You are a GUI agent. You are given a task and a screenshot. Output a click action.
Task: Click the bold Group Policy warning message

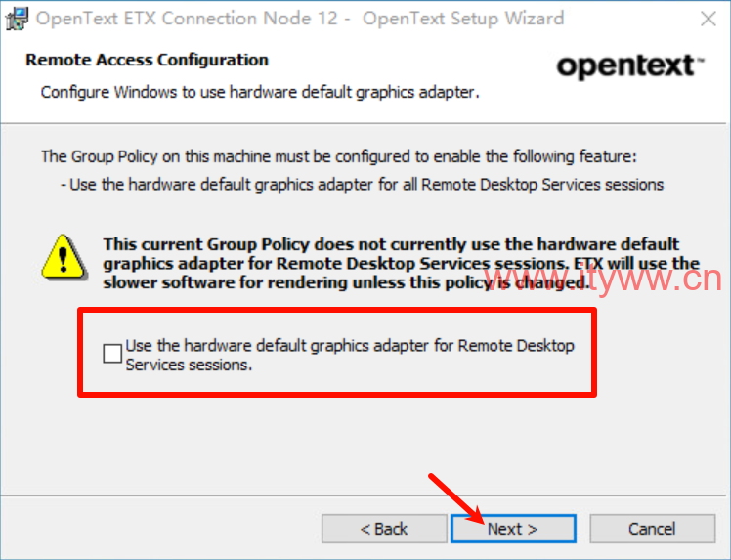tap(401, 264)
